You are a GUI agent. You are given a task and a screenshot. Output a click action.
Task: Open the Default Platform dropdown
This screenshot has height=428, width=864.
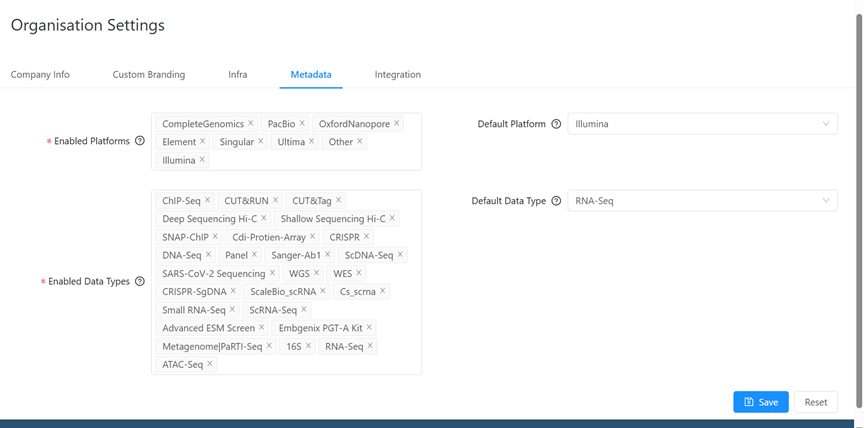click(x=702, y=125)
